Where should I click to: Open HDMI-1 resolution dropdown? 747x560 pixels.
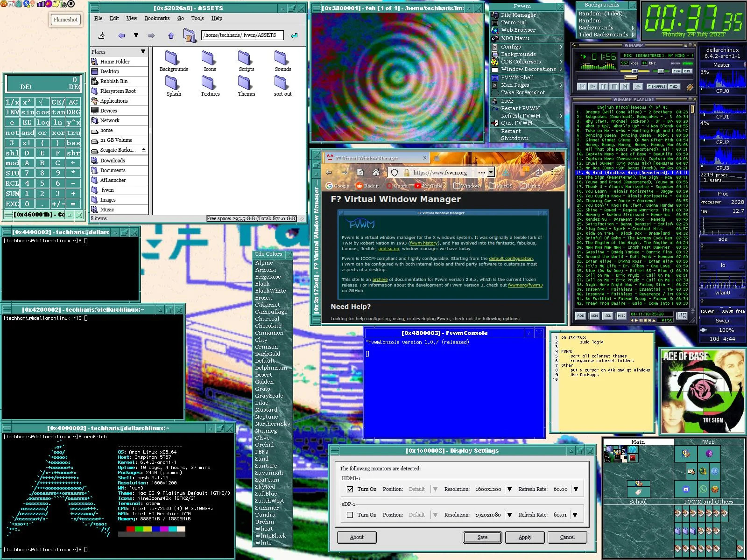click(x=509, y=489)
